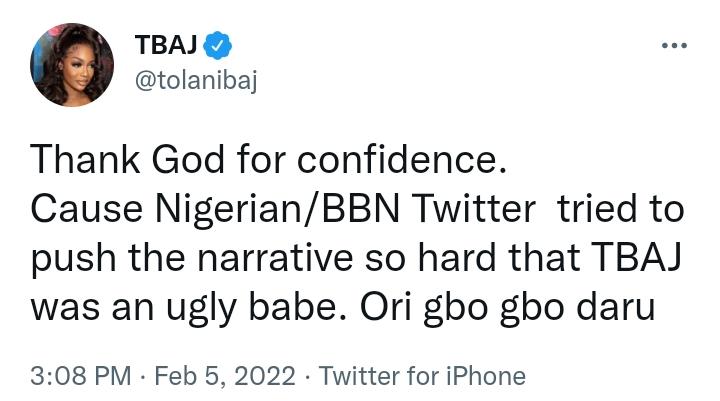Open the Twitter for iPhone source link
This screenshot has height=401, width=720.
point(420,376)
